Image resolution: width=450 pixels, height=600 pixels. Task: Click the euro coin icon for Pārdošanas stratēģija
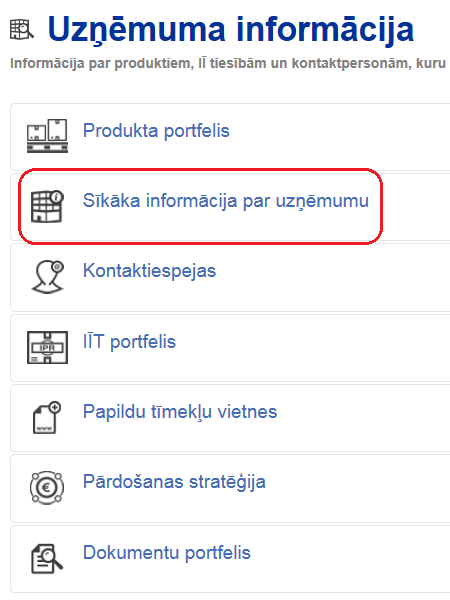click(47, 488)
